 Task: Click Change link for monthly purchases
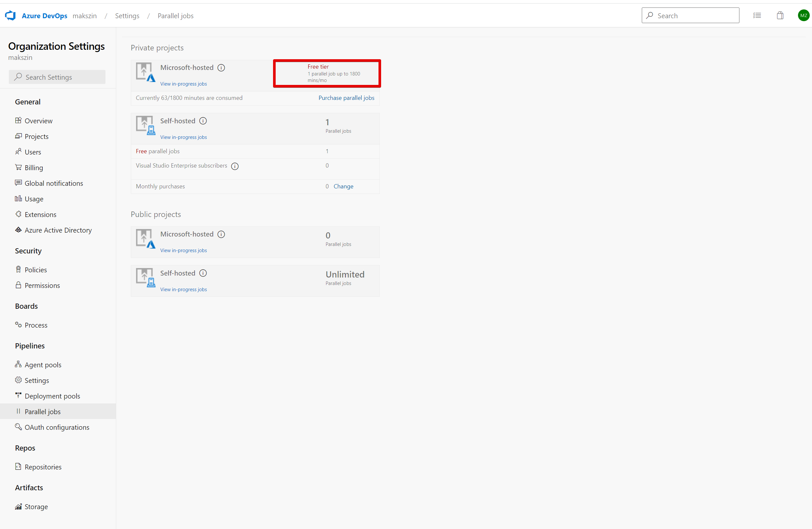343,186
